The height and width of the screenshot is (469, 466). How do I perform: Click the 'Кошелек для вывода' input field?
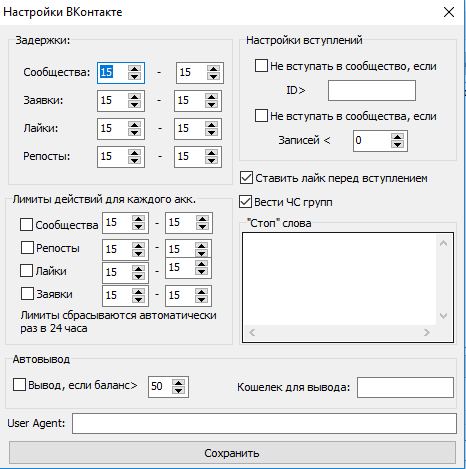tap(405, 387)
